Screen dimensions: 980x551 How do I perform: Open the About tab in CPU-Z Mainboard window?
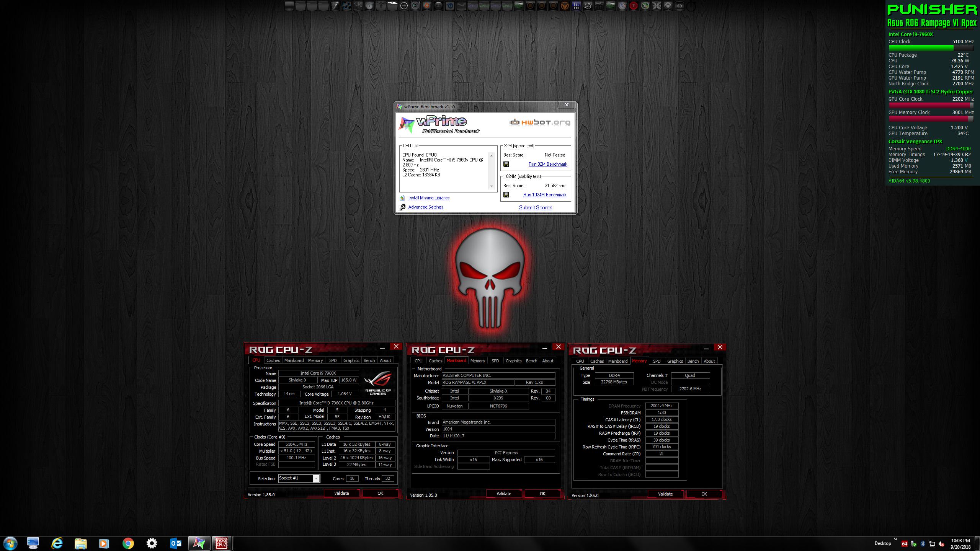tap(547, 361)
